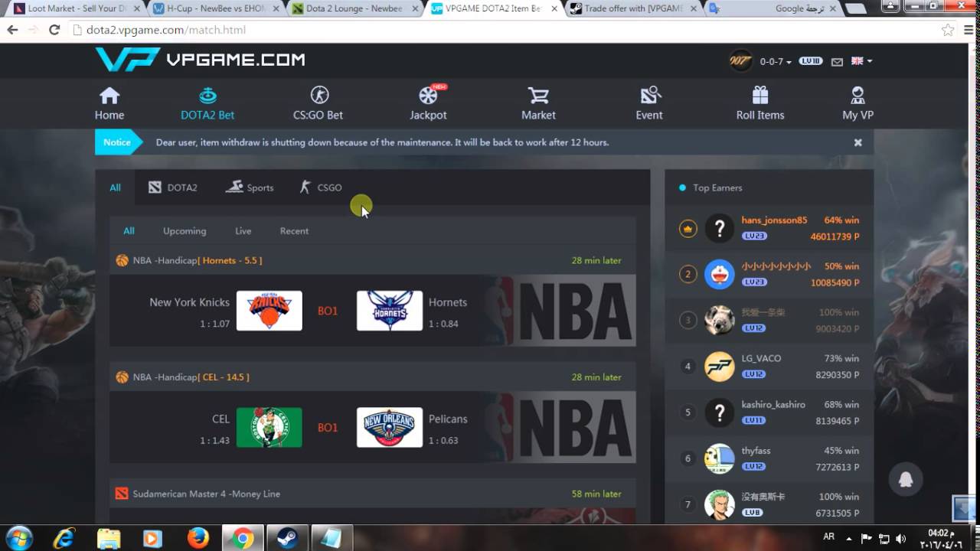Image resolution: width=980 pixels, height=551 pixels.
Task: Click the volume speaker tray icon
Action: pos(900,539)
